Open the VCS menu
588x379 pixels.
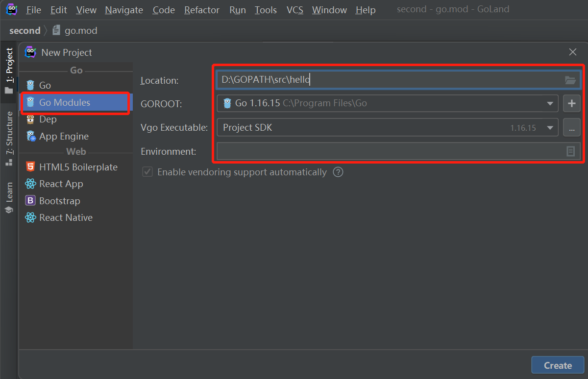295,10
